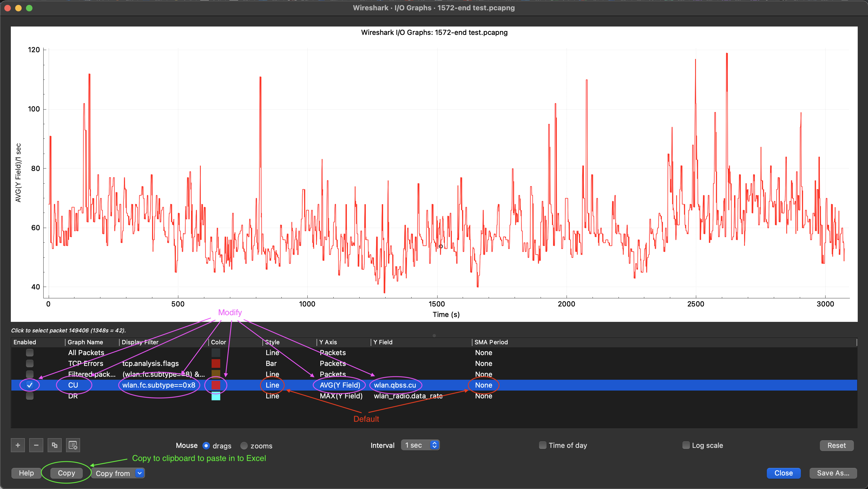Click the add new graph plus icon
This screenshot has width=868, height=489.
[18, 445]
